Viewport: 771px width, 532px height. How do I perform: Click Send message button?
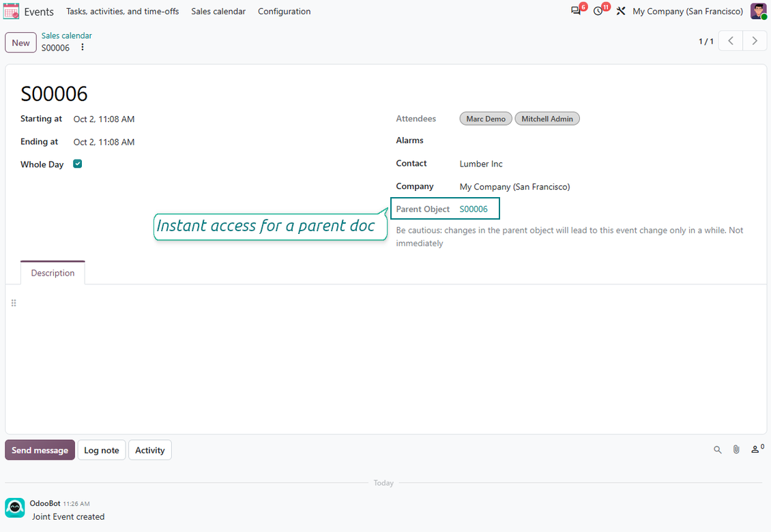pos(40,450)
